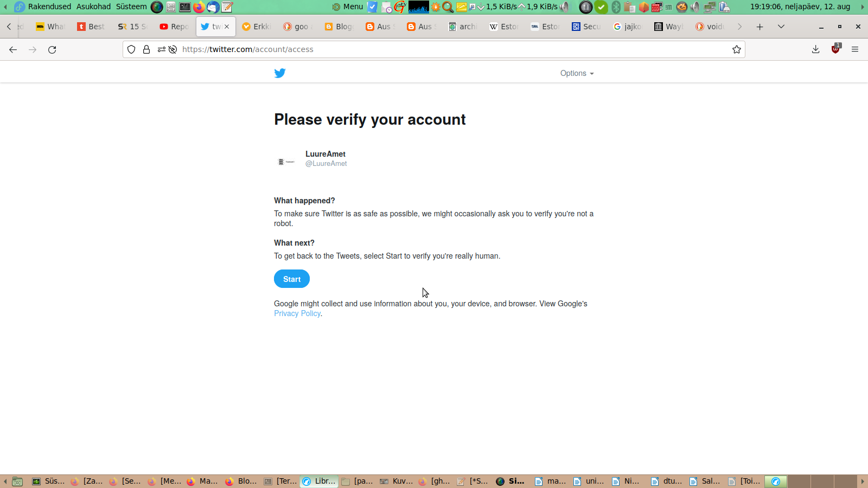Open a new browser tab
Viewport: 868px width, 488px height.
point(760,27)
